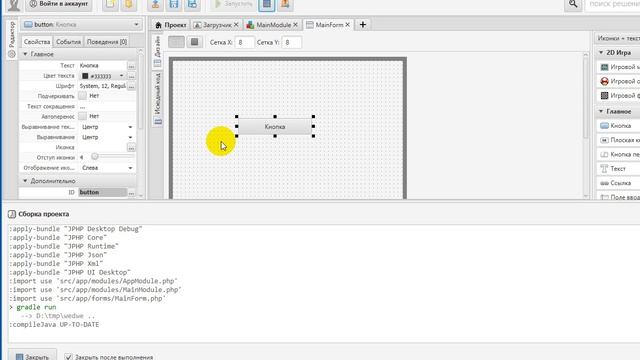This screenshot has width=640, height=360.
Task: Select the Дизайн vertical tab
Action: pyautogui.click(x=158, y=51)
